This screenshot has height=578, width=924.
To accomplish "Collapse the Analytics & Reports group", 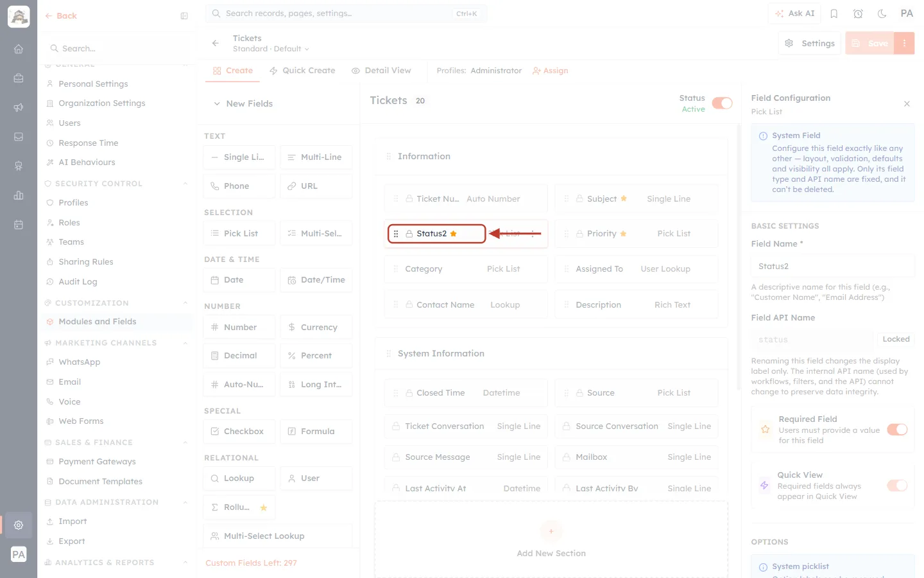I will [x=185, y=563].
